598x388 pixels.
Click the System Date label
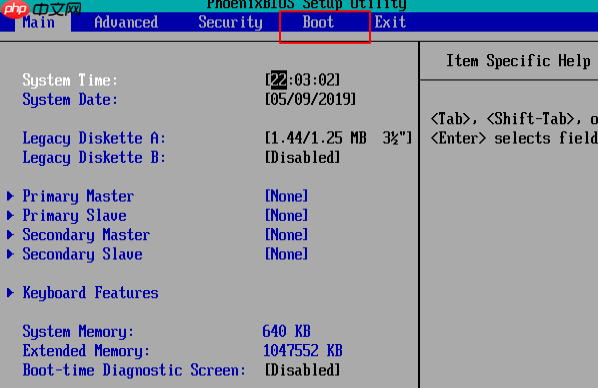70,100
